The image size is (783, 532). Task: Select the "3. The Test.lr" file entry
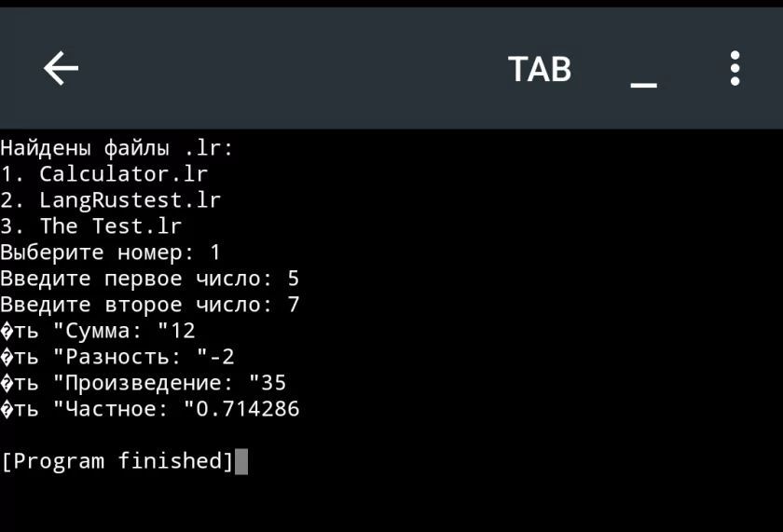pos(90,226)
